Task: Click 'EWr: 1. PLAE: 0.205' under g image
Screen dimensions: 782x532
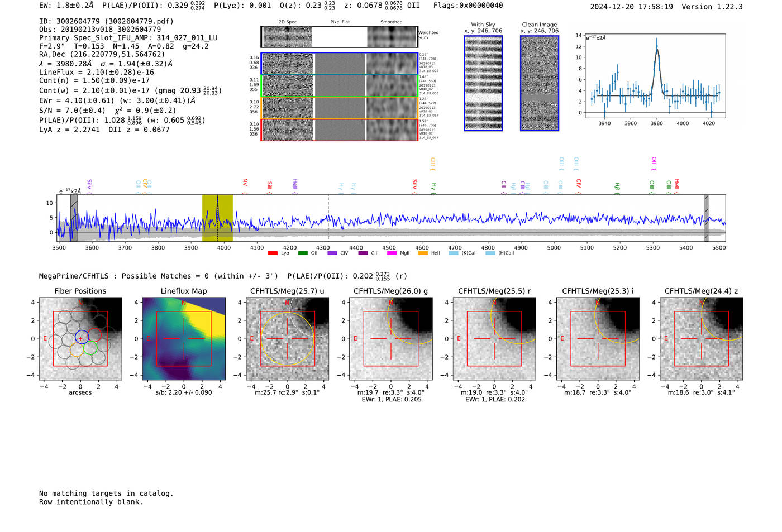Action: click(x=391, y=400)
